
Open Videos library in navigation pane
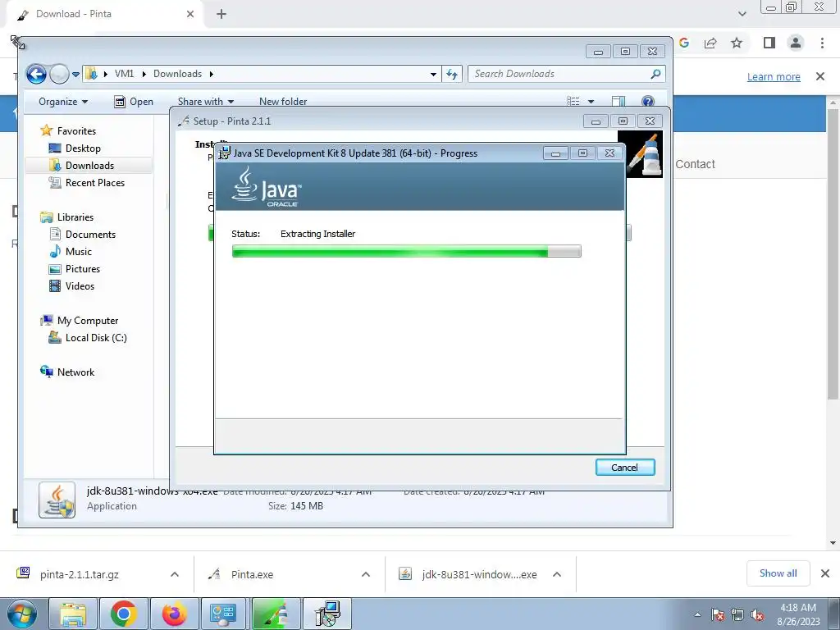(x=72, y=286)
